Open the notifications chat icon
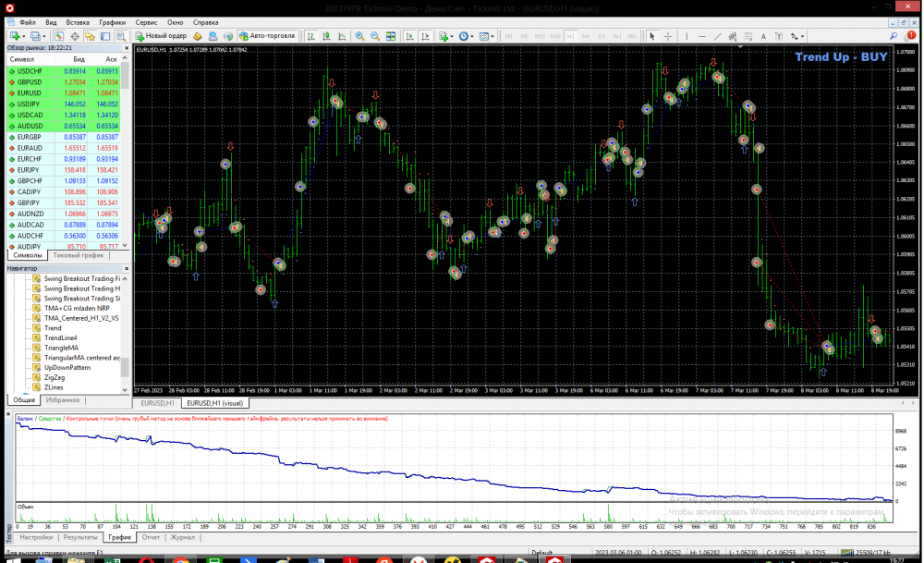 910,36
